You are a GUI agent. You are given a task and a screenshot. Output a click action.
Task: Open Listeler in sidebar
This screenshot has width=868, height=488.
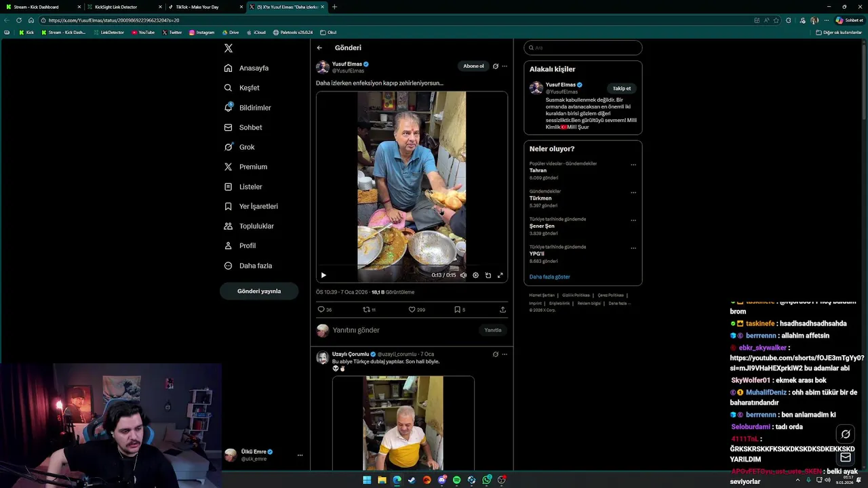[243, 186]
